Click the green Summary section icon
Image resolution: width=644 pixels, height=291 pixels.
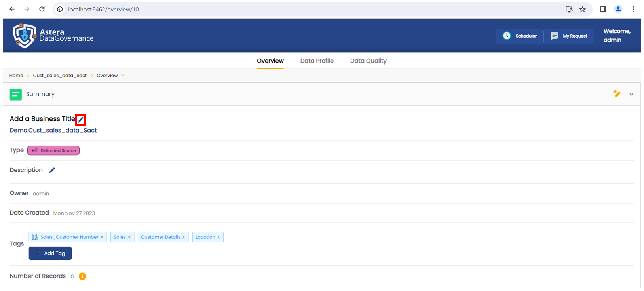click(x=16, y=94)
